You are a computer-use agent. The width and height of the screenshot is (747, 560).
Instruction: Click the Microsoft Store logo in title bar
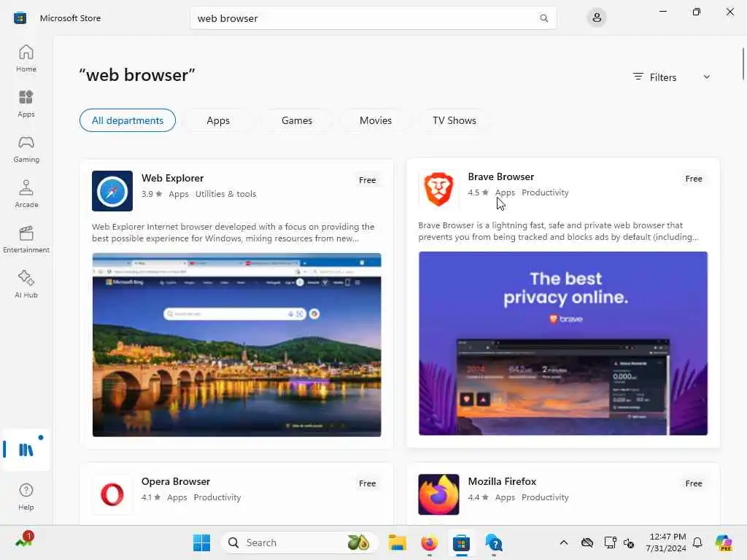coord(20,18)
